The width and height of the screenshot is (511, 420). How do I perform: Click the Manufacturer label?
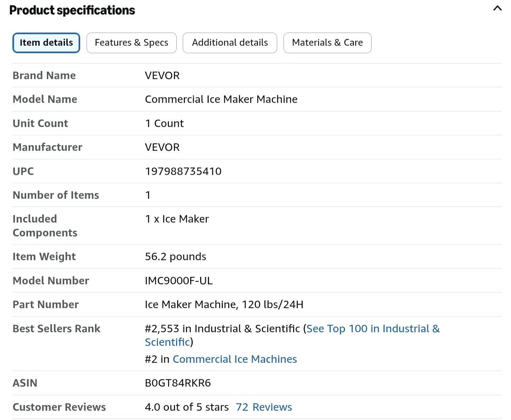pos(47,147)
